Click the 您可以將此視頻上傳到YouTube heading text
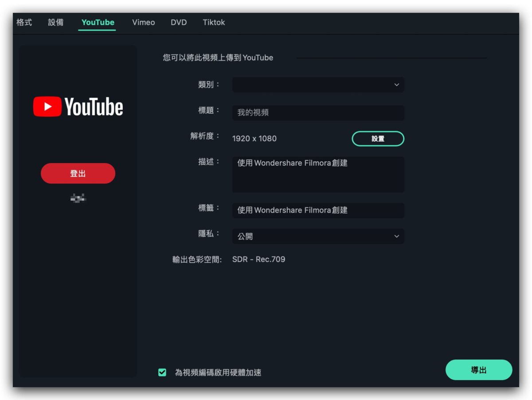Image resolution: width=532 pixels, height=400 pixels. 218,58
